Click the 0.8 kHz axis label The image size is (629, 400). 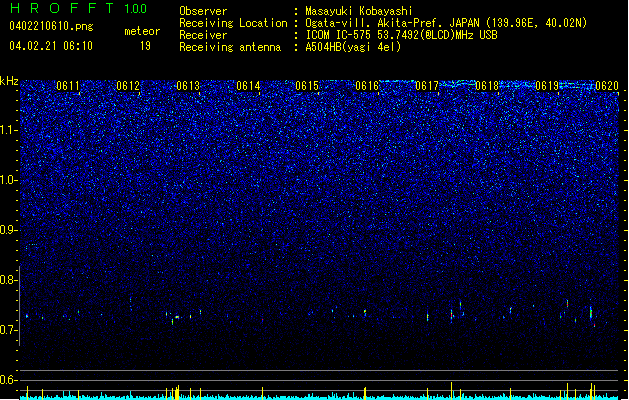[x=8, y=280]
